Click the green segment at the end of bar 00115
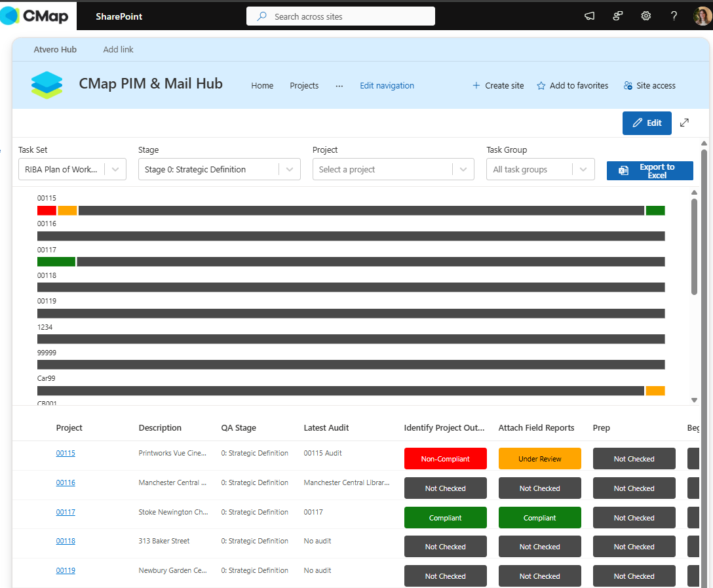This screenshot has height=588, width=713. [x=655, y=210]
